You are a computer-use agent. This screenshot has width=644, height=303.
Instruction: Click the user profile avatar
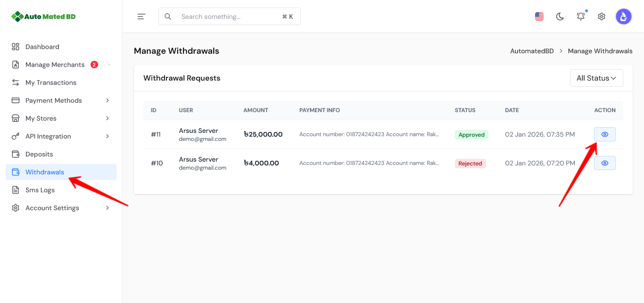623,16
